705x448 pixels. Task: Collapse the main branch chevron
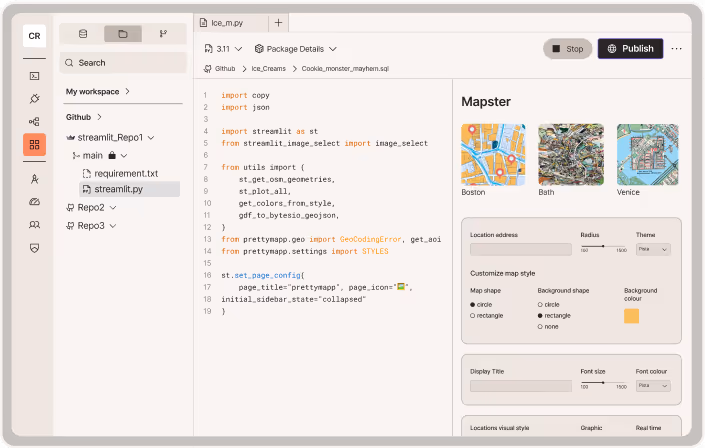click(x=124, y=156)
